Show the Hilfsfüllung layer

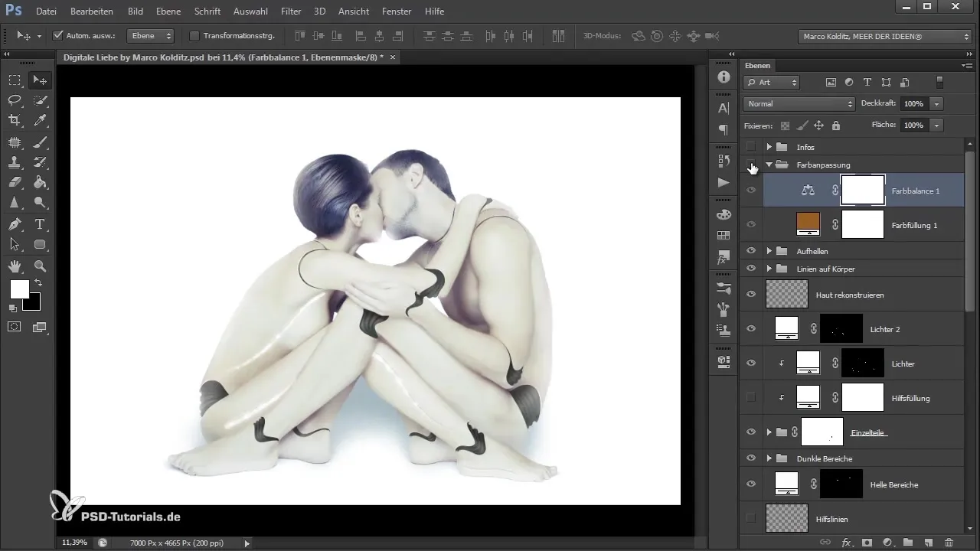[751, 397]
